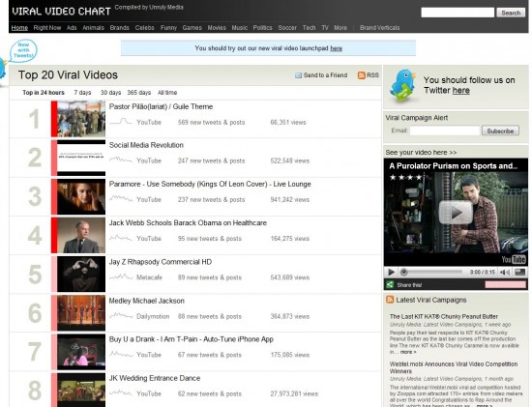Open 'See your video here >>' link

421,153
